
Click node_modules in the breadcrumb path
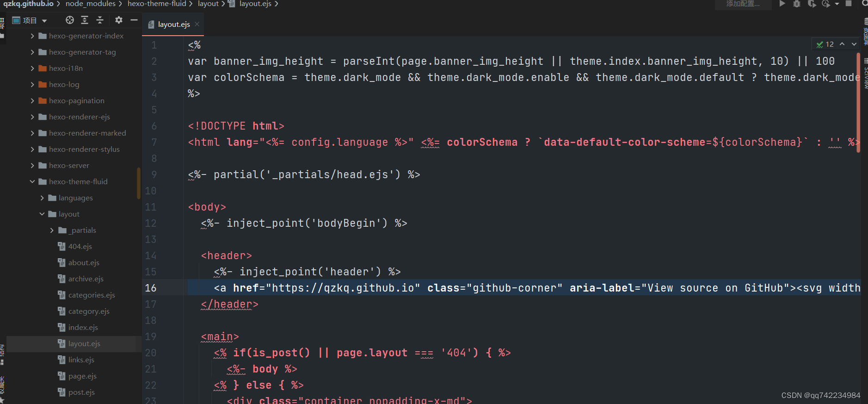point(90,4)
